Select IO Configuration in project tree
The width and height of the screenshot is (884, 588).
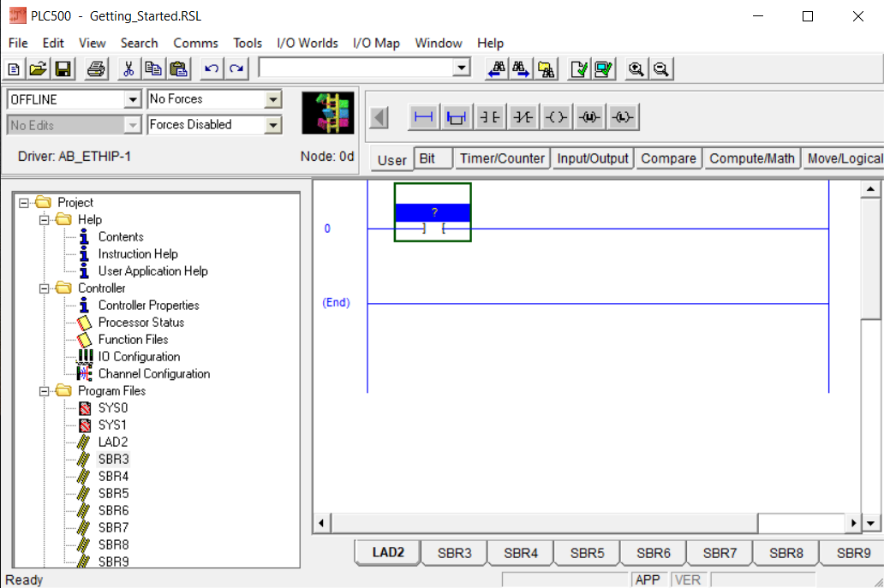pos(139,357)
